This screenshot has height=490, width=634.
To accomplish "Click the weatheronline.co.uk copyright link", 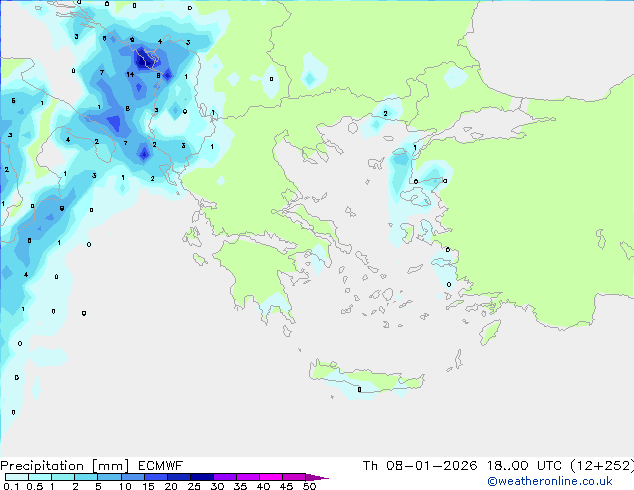I will click(x=549, y=481).
